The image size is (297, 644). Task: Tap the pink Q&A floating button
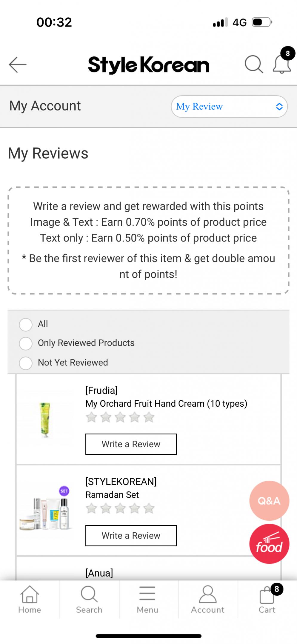pos(269,501)
